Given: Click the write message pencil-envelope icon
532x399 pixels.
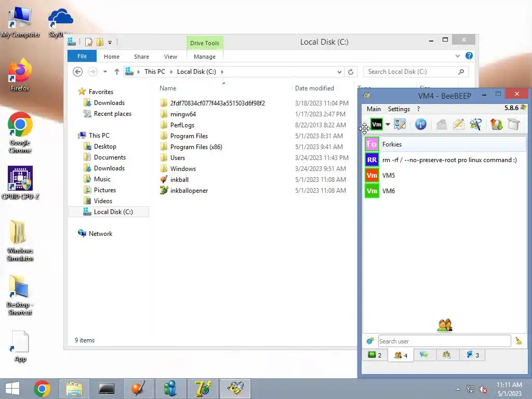Looking at the screenshot, I should tap(458, 124).
